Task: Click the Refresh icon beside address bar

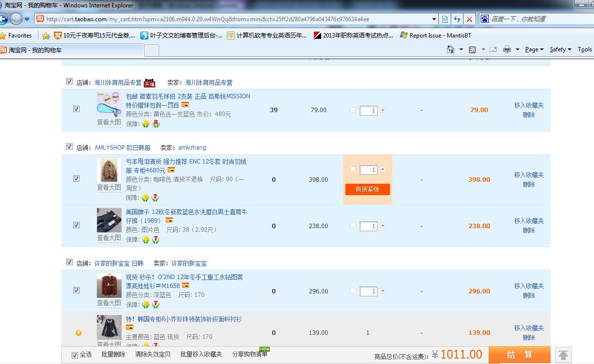Action: [457, 19]
